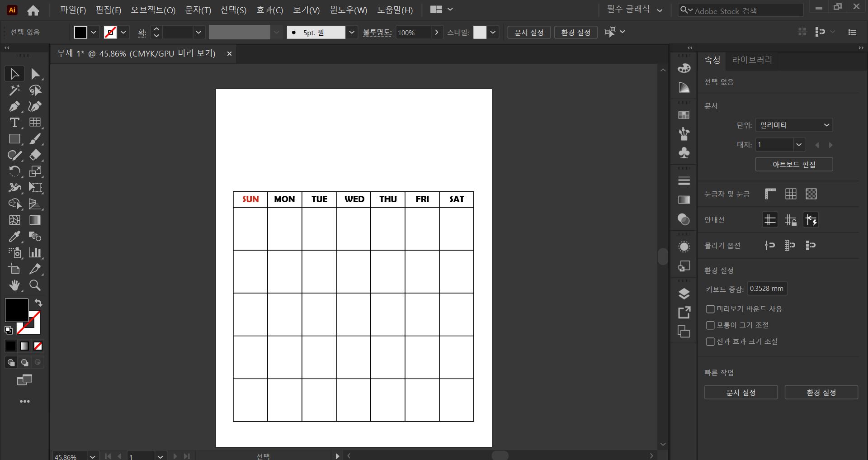Enable 미리보기 바운드 사용 checkbox

[710, 309]
